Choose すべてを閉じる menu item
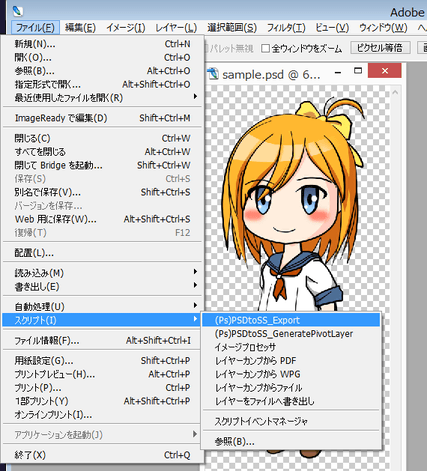The image size is (427, 471). pos(102,152)
